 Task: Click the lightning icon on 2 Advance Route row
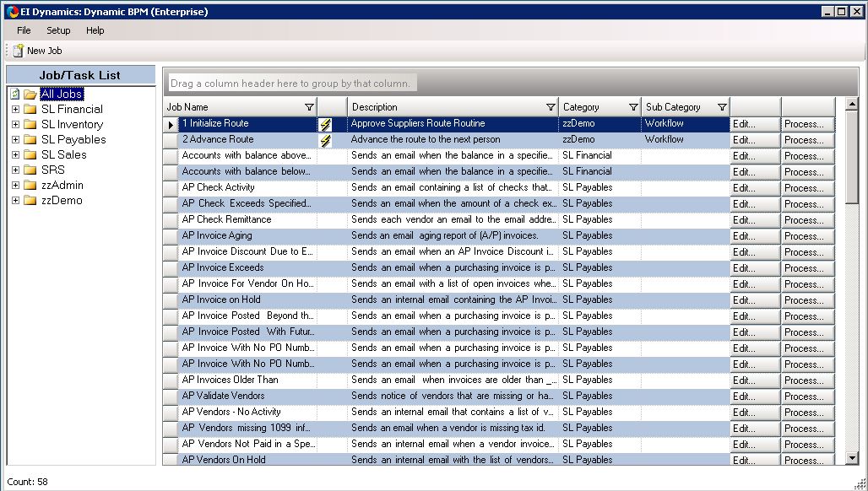coord(325,140)
